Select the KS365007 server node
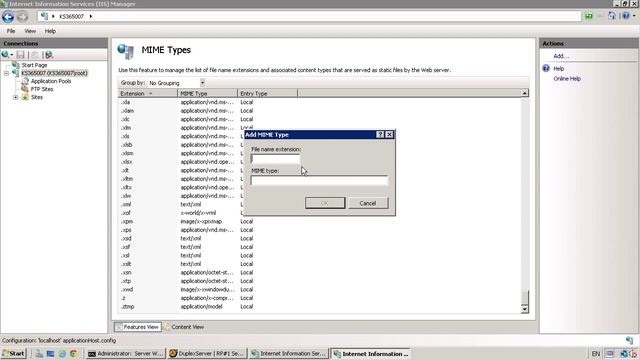 [54, 73]
